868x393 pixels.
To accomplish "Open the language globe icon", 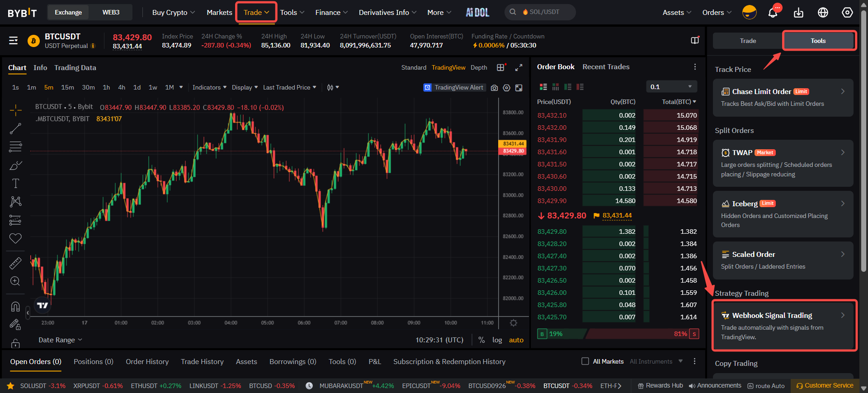I will click(823, 13).
